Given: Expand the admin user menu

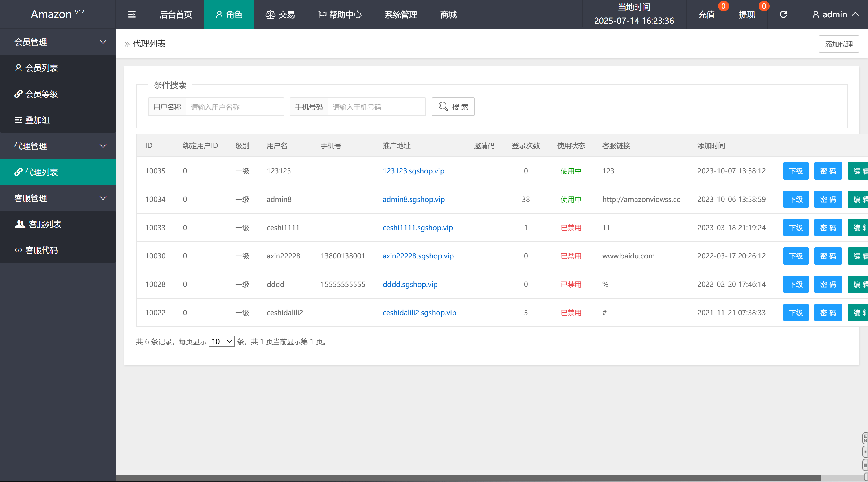Looking at the screenshot, I should [x=835, y=14].
